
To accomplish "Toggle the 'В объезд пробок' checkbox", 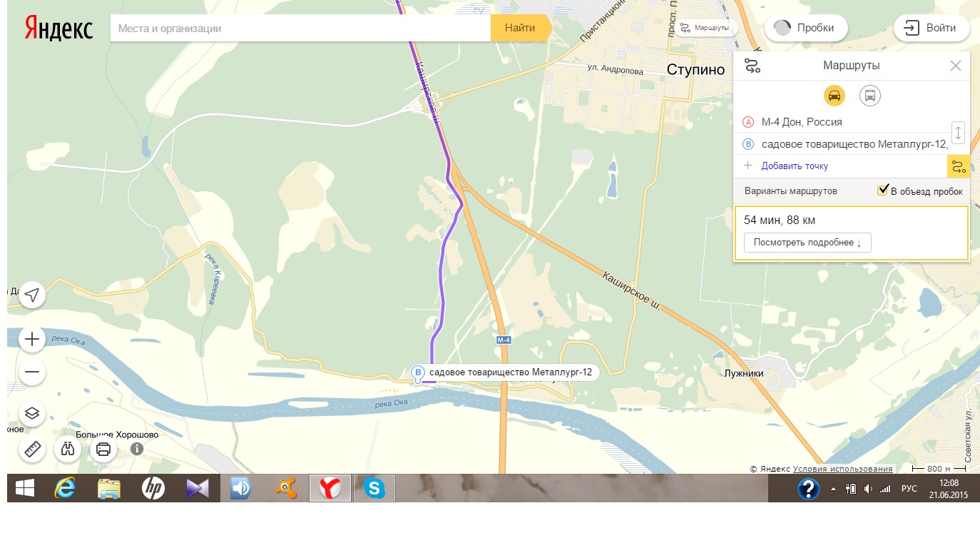I will 883,191.
